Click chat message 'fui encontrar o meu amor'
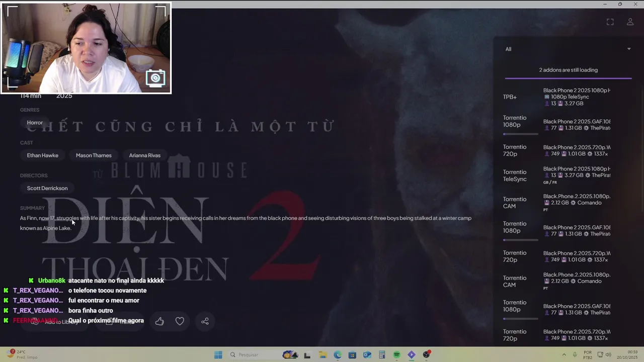Image resolution: width=644 pixels, height=362 pixels. pos(104,301)
